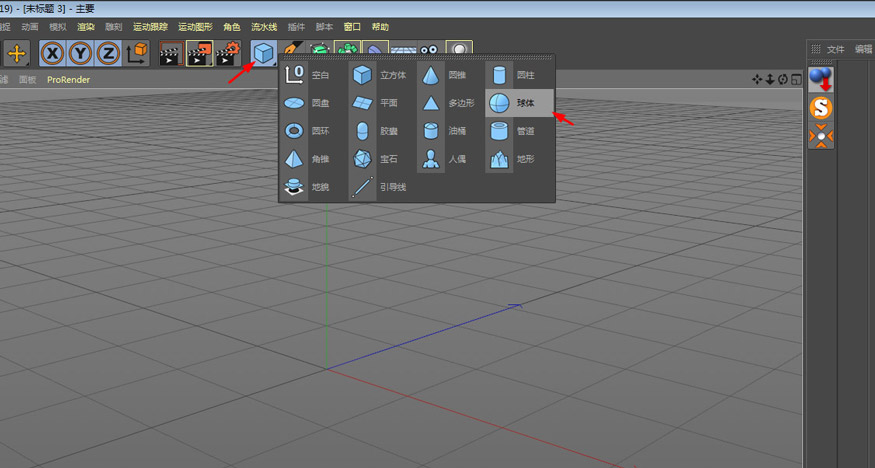Click the viewport pan (four-arrow) icon
Screen dimensions: 875x468
[x=757, y=80]
